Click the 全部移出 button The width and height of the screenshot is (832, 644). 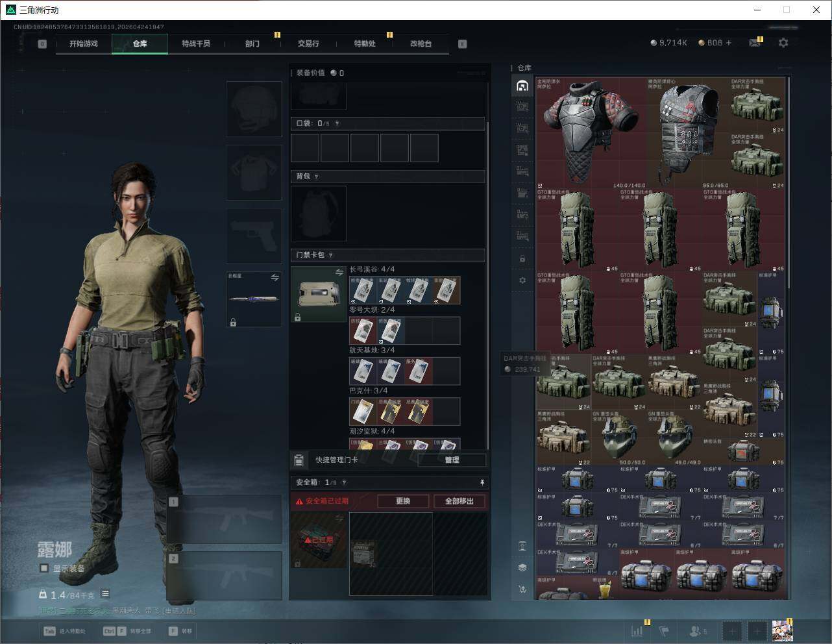(x=459, y=501)
